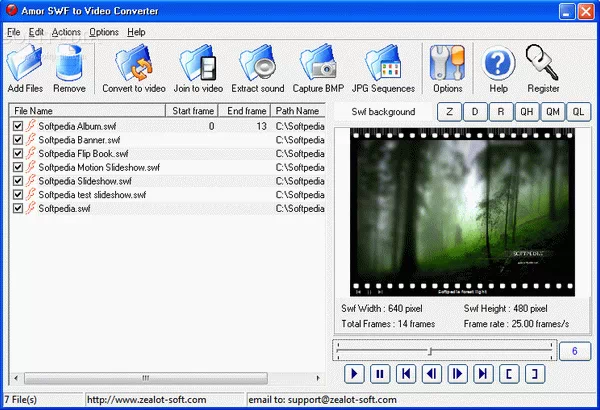600x410 pixels.
Task: Step forward one frame
Action: point(458,374)
